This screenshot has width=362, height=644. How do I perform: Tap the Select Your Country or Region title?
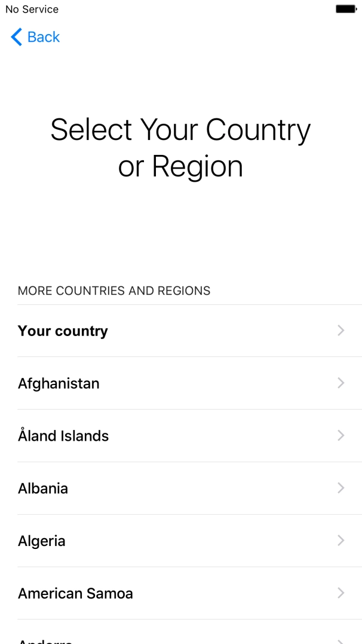click(181, 148)
